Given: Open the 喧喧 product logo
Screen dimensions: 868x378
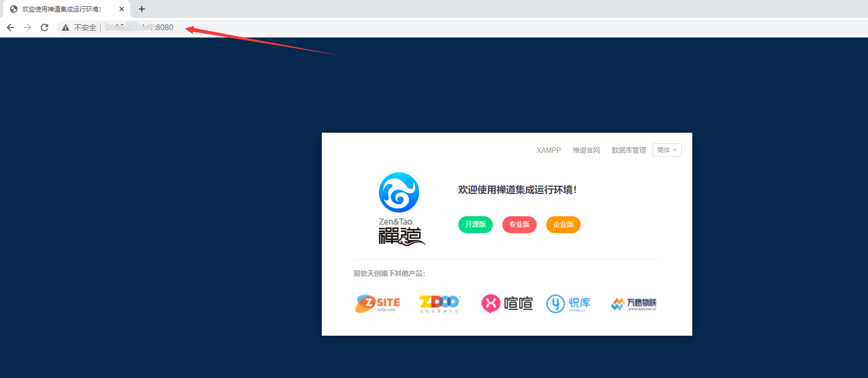Looking at the screenshot, I should [507, 303].
